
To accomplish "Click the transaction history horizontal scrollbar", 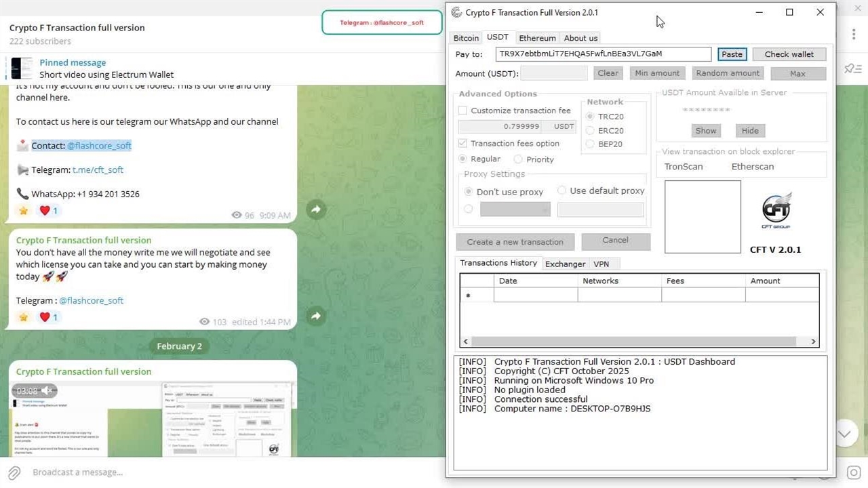I will coord(639,342).
